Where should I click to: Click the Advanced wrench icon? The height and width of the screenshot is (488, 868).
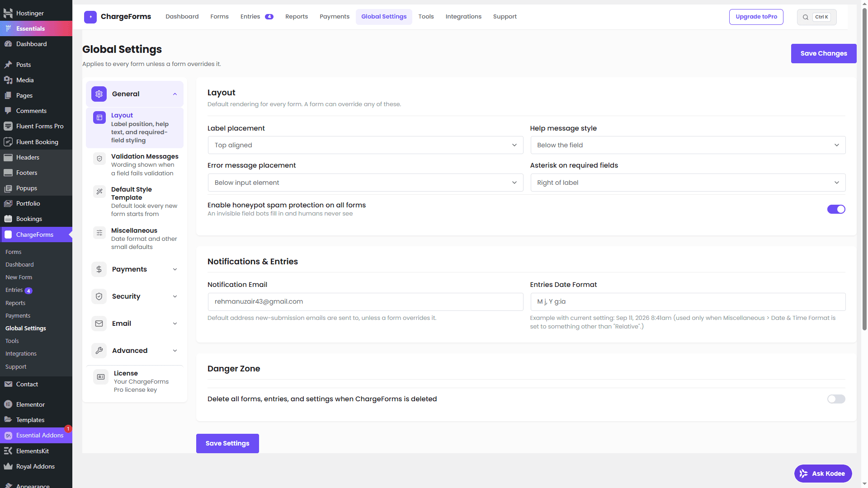(99, 351)
